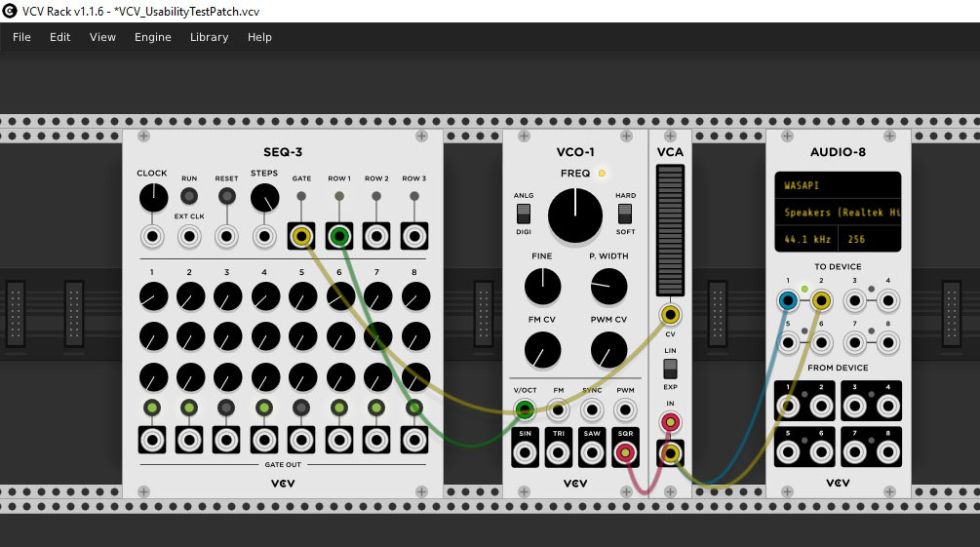Click the row 3 step 2 knob
This screenshot has height=547, width=980.
(x=190, y=377)
